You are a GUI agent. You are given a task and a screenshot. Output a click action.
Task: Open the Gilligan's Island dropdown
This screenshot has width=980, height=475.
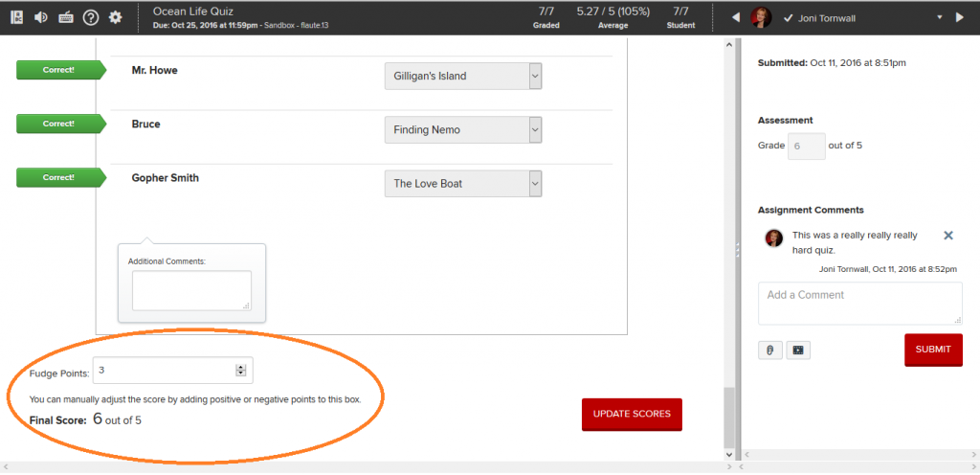pyautogui.click(x=463, y=77)
